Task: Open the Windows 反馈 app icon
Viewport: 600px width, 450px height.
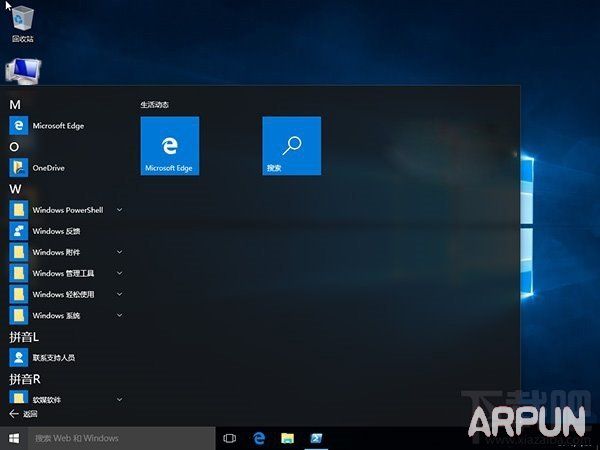Action: click(19, 231)
